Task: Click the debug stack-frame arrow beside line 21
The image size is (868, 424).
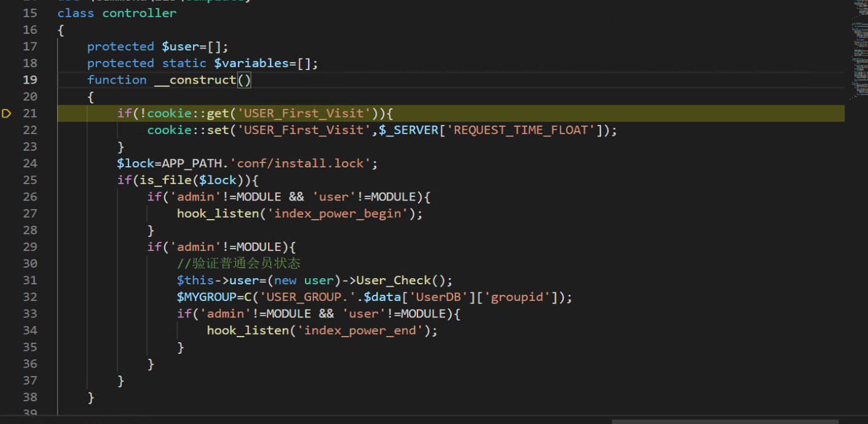Action: tap(7, 113)
